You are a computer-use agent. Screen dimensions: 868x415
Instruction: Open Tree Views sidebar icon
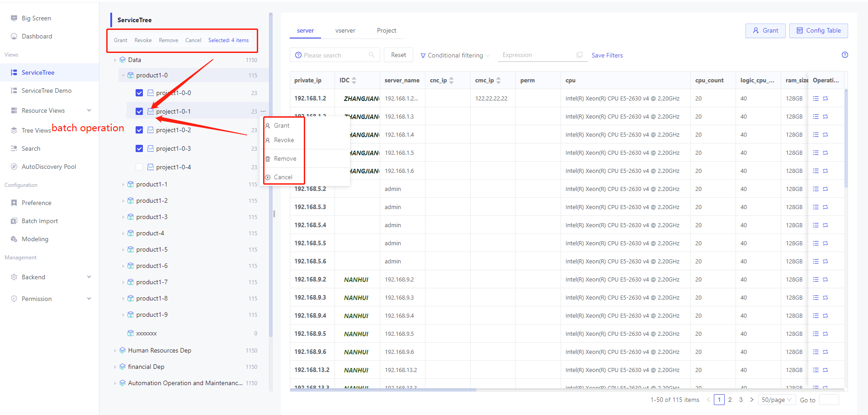pos(14,130)
